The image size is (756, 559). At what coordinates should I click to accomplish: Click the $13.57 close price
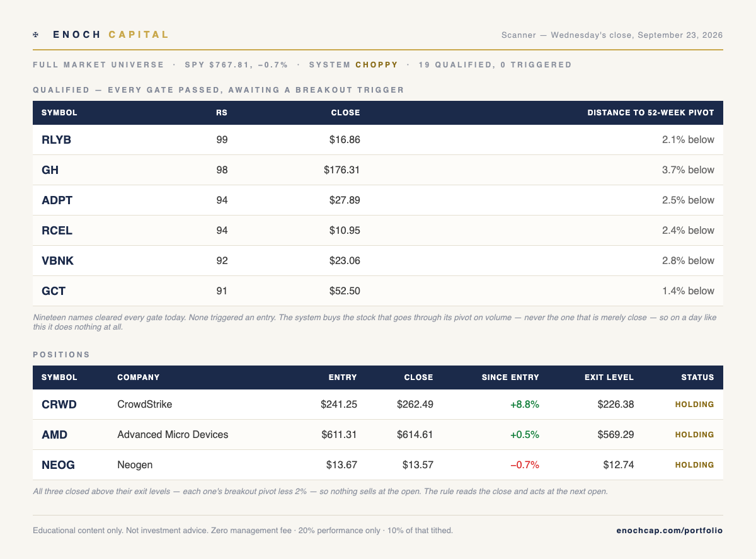(x=418, y=465)
